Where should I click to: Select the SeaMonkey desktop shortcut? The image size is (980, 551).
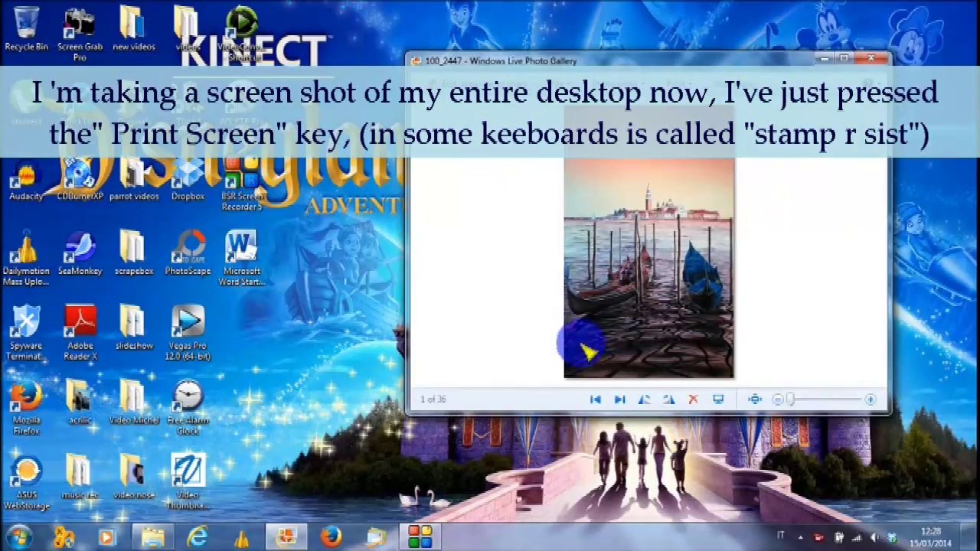click(x=80, y=255)
